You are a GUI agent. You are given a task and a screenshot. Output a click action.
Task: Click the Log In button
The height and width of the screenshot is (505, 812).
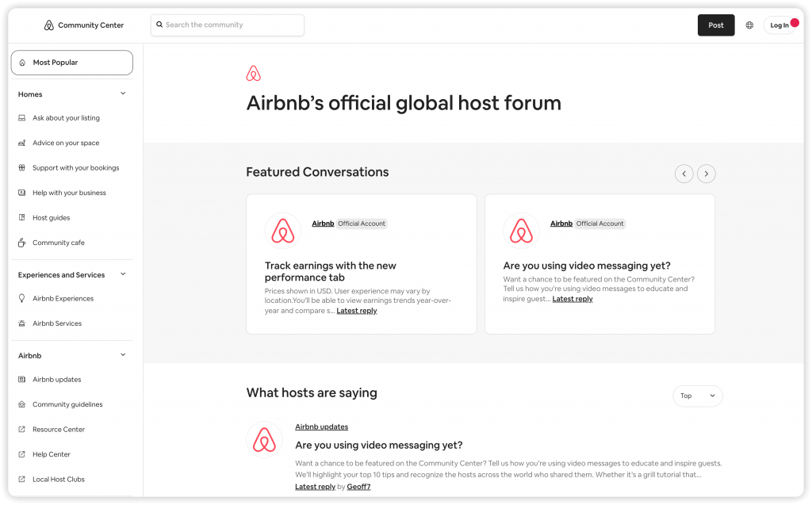(779, 25)
